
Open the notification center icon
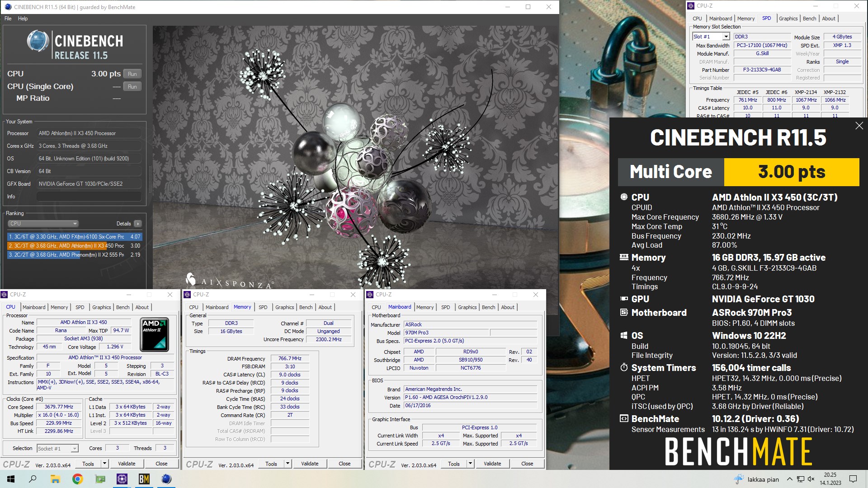853,479
